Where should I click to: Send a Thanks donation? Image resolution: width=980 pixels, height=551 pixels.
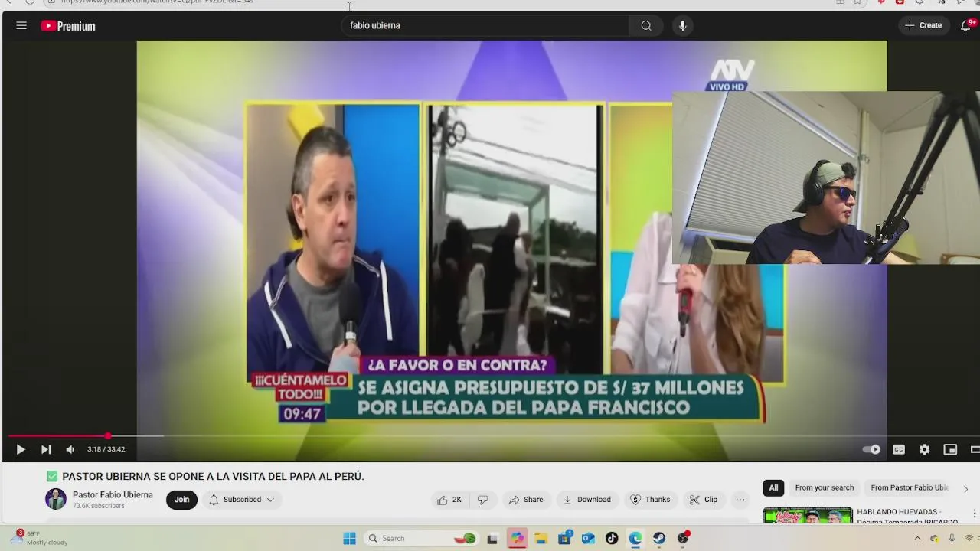(x=650, y=500)
